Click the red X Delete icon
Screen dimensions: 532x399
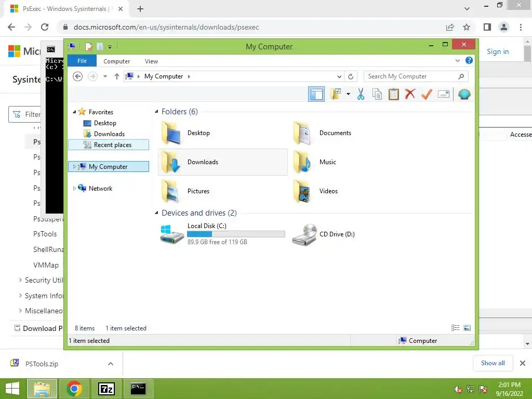click(410, 94)
